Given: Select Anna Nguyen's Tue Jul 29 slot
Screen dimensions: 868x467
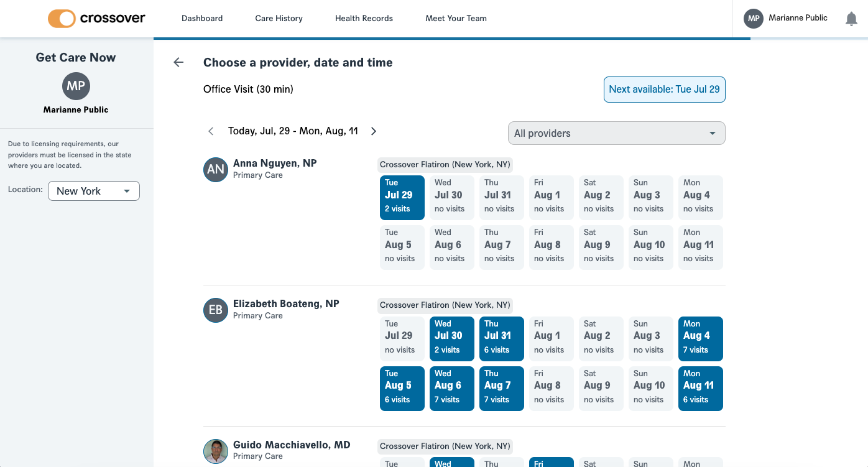Looking at the screenshot, I should tap(402, 198).
